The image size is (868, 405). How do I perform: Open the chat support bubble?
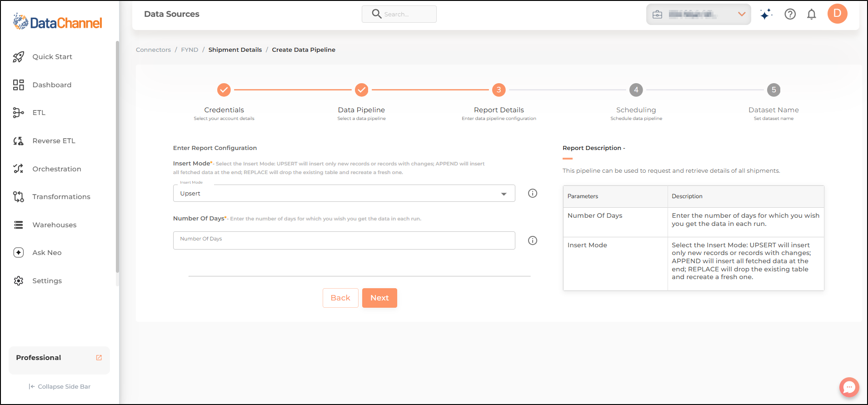pos(849,387)
